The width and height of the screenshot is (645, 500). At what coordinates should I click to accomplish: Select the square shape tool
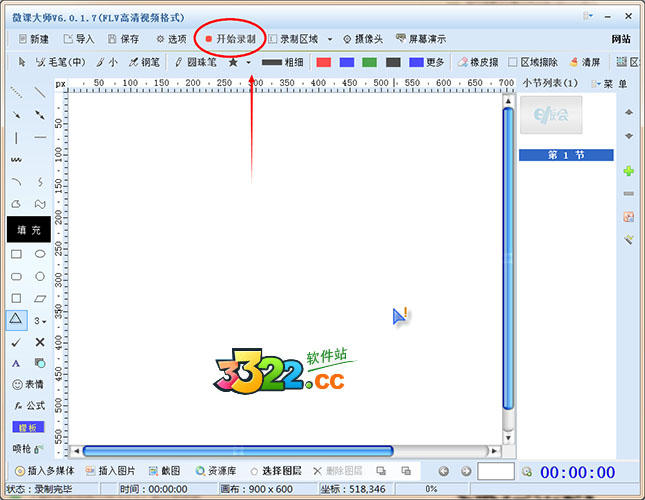tap(16, 298)
